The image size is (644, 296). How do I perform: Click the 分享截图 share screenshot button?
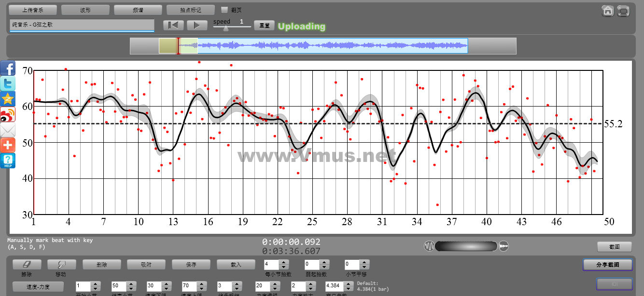pyautogui.click(x=607, y=265)
